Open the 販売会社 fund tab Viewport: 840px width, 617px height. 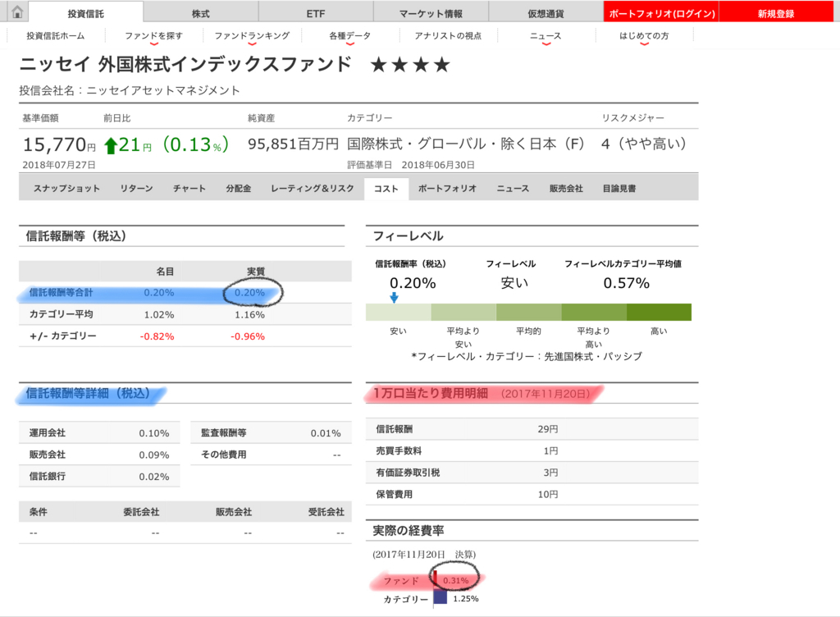pyautogui.click(x=566, y=189)
